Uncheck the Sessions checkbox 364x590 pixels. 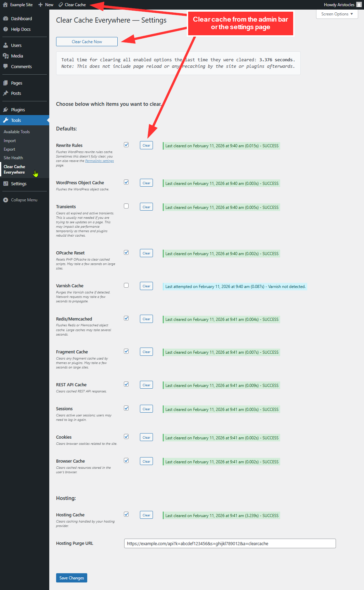[126, 408]
